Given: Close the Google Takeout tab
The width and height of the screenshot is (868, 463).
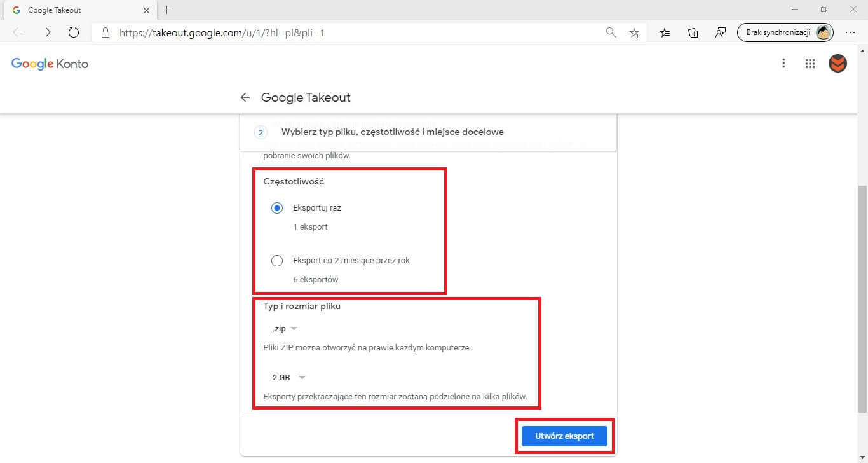Looking at the screenshot, I should (146, 10).
